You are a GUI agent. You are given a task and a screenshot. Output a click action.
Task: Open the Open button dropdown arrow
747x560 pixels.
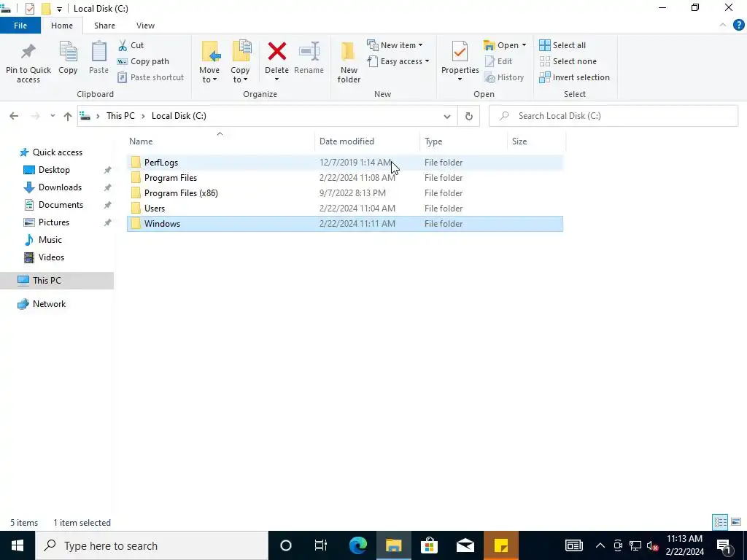click(524, 45)
